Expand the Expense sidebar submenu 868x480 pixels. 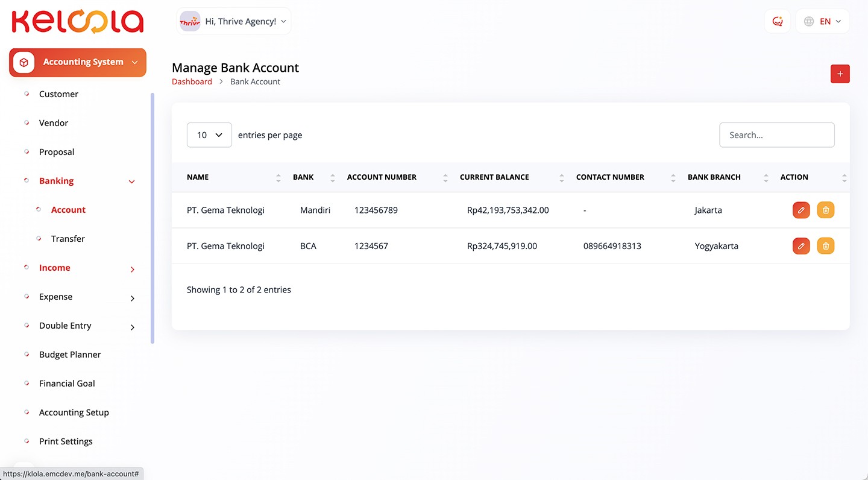(132, 298)
